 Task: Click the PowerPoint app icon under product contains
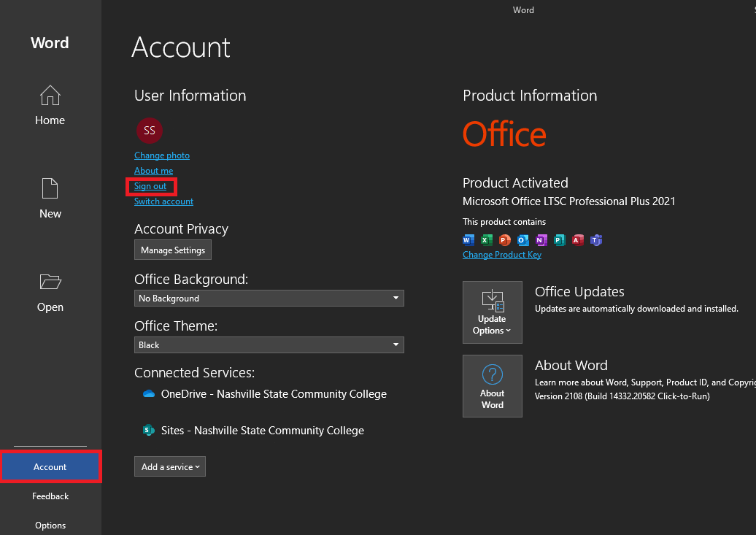(x=505, y=239)
